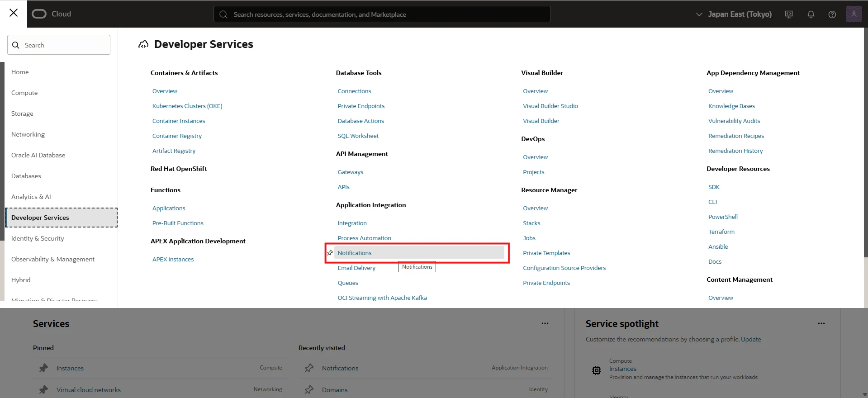Select Storage in the navigation menu
The image size is (868, 398).
pyautogui.click(x=22, y=114)
